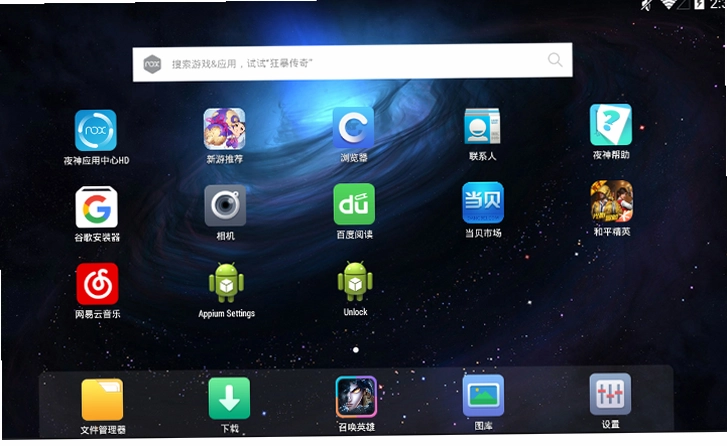
Task: Open the 图库 gallery app in dock
Action: click(483, 395)
